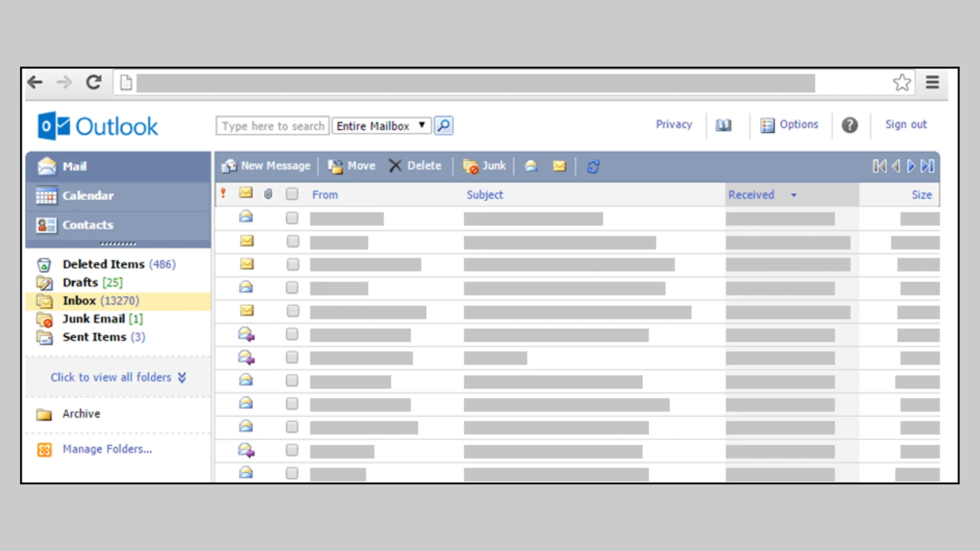980x551 pixels.
Task: Click in the Type here to search field
Action: click(x=272, y=126)
